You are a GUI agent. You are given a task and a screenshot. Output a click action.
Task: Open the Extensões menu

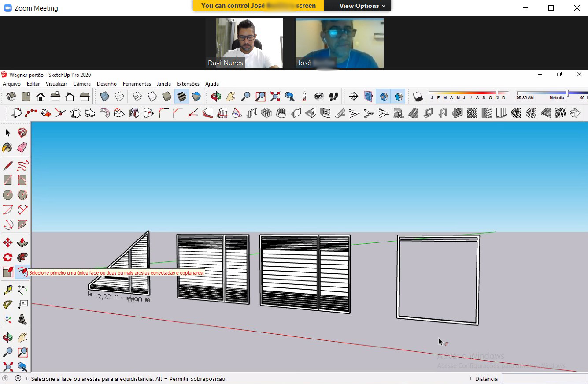(188, 83)
